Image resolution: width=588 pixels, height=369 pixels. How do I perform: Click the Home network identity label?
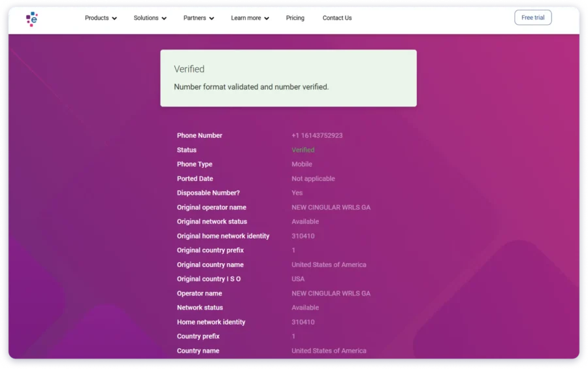coord(211,322)
